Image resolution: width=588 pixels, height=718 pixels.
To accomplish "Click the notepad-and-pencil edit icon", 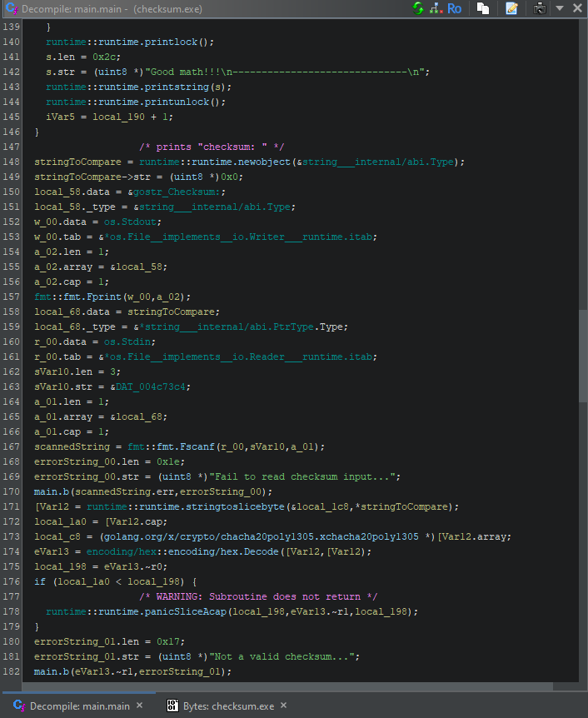I will [511, 8].
